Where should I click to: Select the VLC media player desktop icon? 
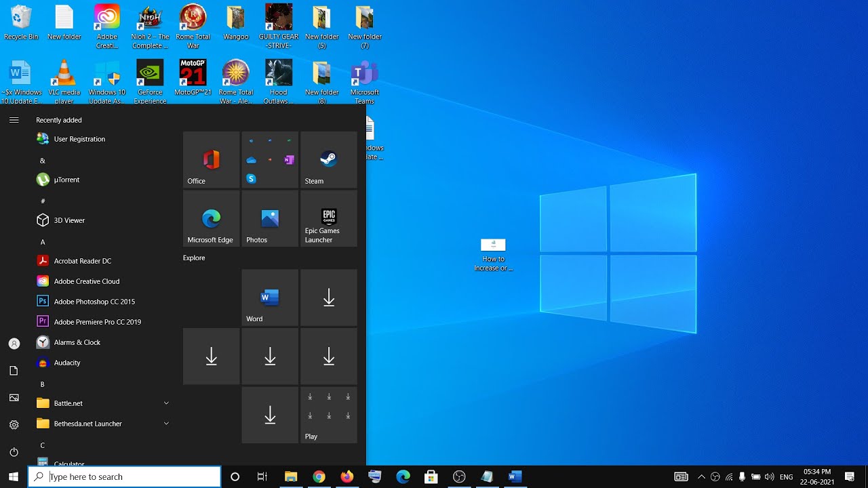click(64, 82)
